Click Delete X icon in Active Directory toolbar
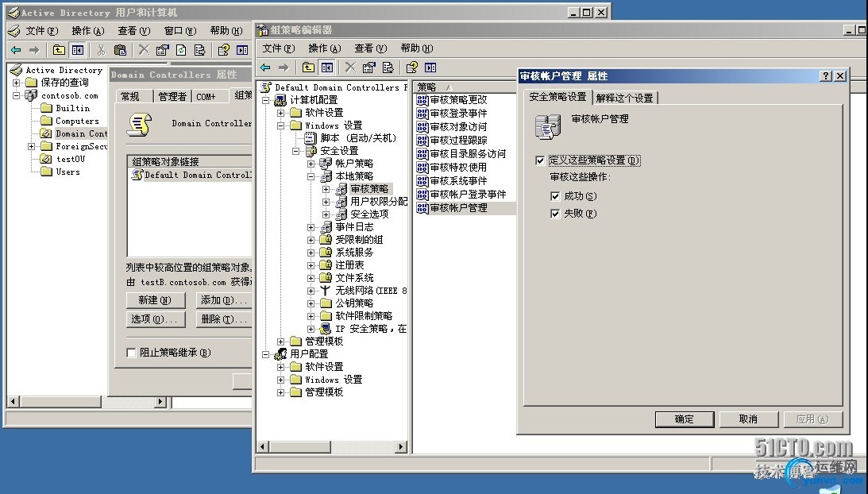This screenshot has height=494, width=868. 144,50
